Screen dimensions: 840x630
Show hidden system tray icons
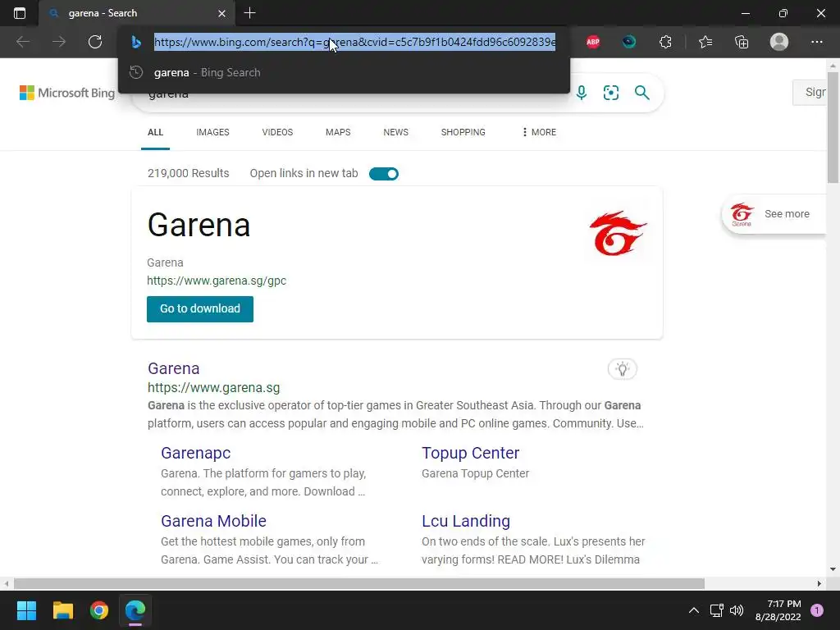point(694,610)
